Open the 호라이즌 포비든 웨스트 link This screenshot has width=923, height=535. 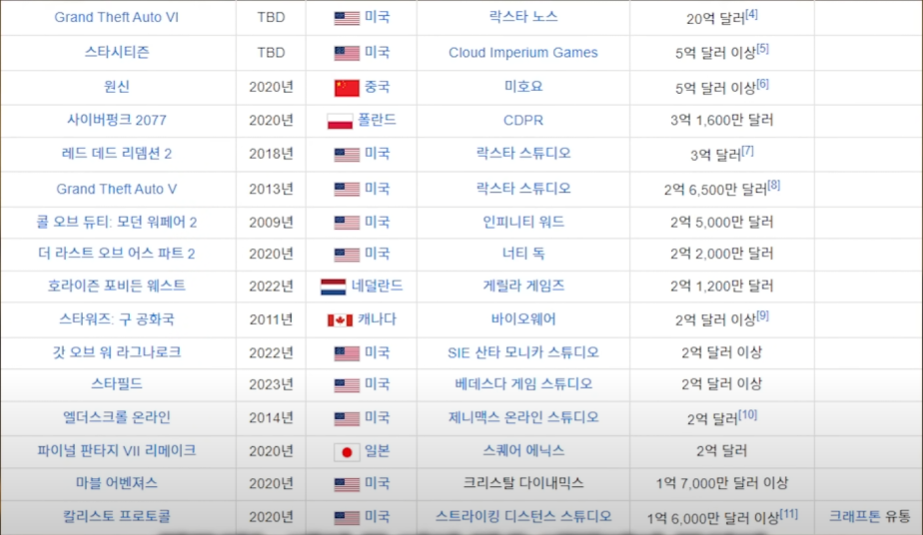click(117, 286)
